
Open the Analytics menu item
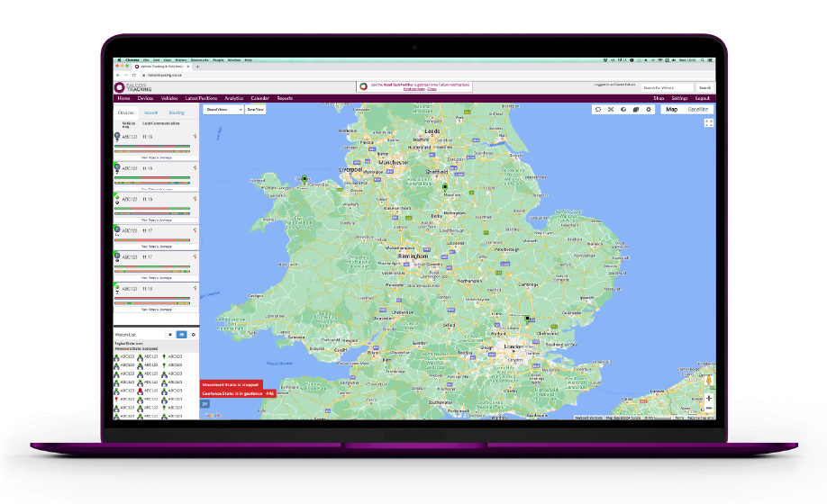(233, 98)
